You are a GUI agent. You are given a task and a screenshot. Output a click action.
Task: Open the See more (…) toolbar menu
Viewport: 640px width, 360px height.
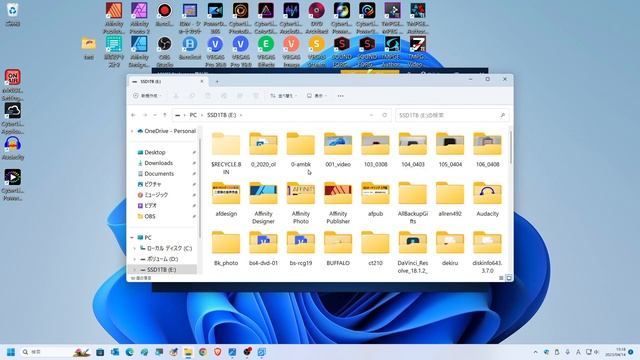(340, 96)
